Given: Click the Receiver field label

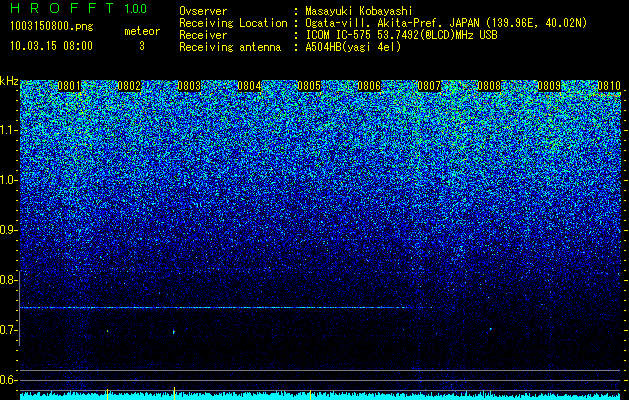Looking at the screenshot, I should coord(203,35).
